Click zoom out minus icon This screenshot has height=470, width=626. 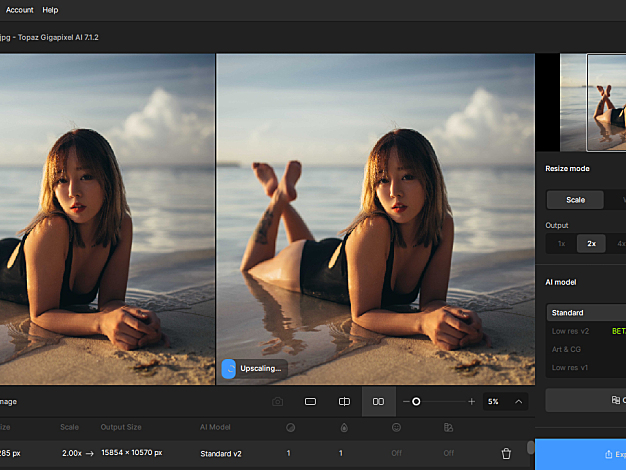405,402
